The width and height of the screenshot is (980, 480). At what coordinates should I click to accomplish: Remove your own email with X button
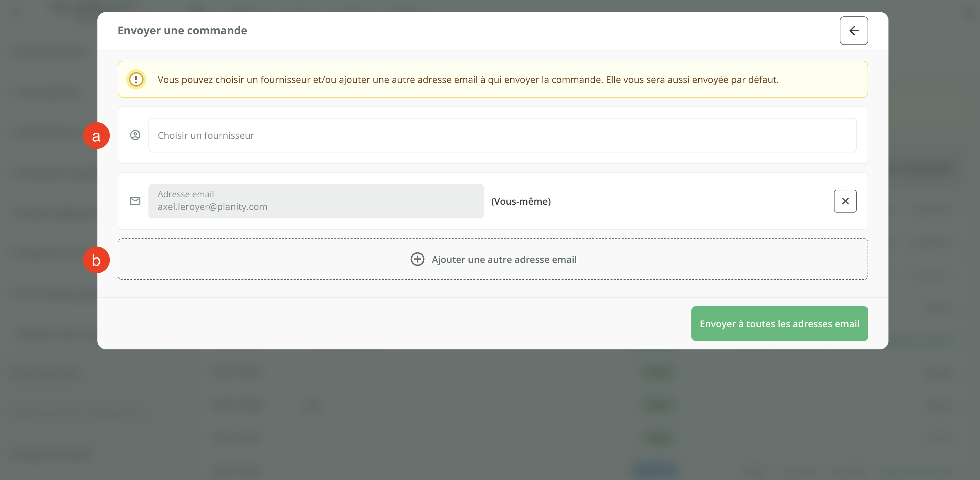(x=845, y=201)
